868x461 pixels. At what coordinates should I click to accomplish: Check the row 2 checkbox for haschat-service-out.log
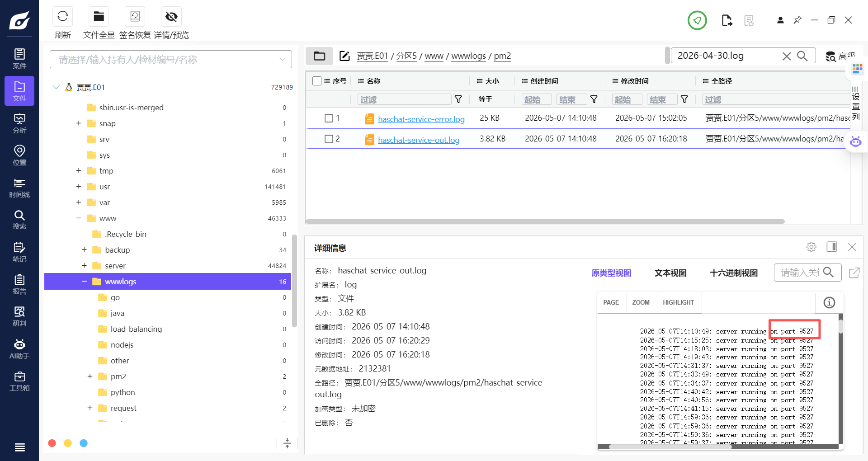click(x=329, y=139)
